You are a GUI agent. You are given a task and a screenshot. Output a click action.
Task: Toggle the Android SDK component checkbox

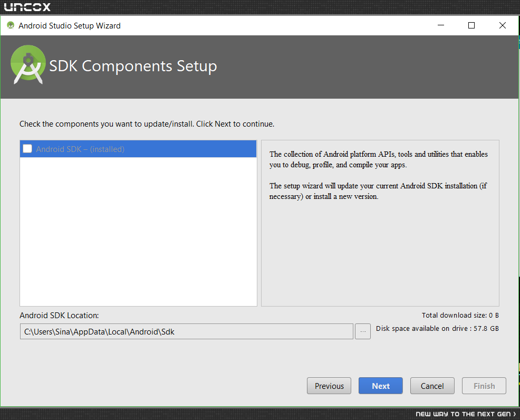pyautogui.click(x=27, y=149)
